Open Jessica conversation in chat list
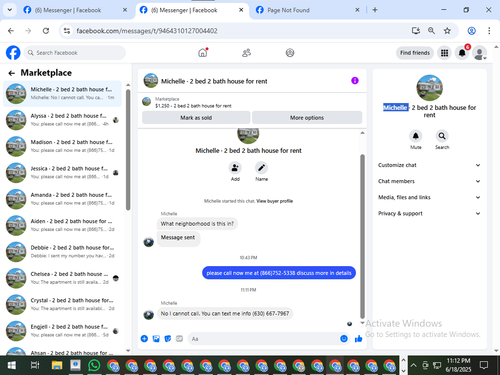This screenshot has width=500, height=375. coord(62,172)
